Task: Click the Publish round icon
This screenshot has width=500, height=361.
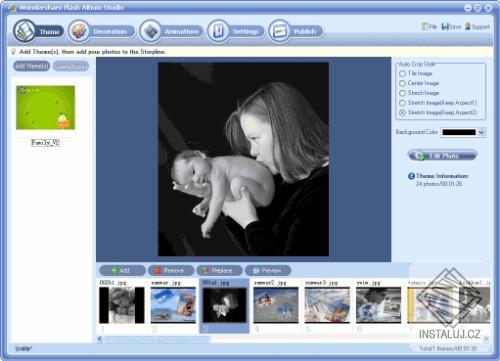Action: coord(279,31)
